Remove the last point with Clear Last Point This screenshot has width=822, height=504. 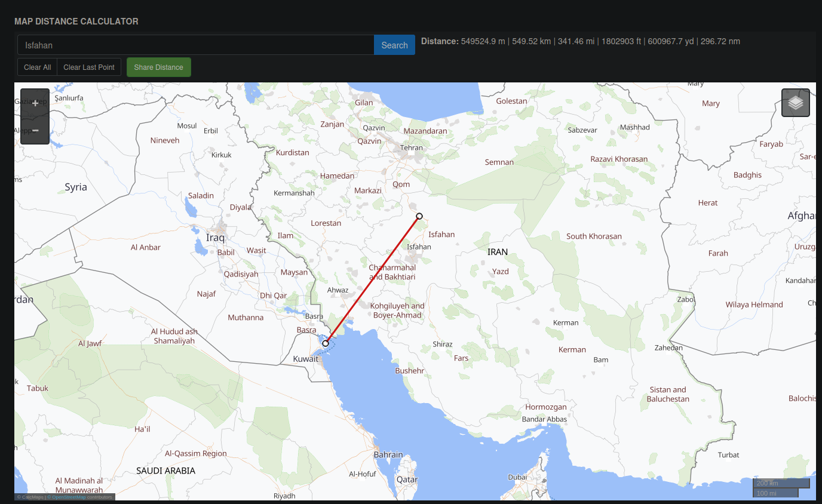[x=89, y=67]
